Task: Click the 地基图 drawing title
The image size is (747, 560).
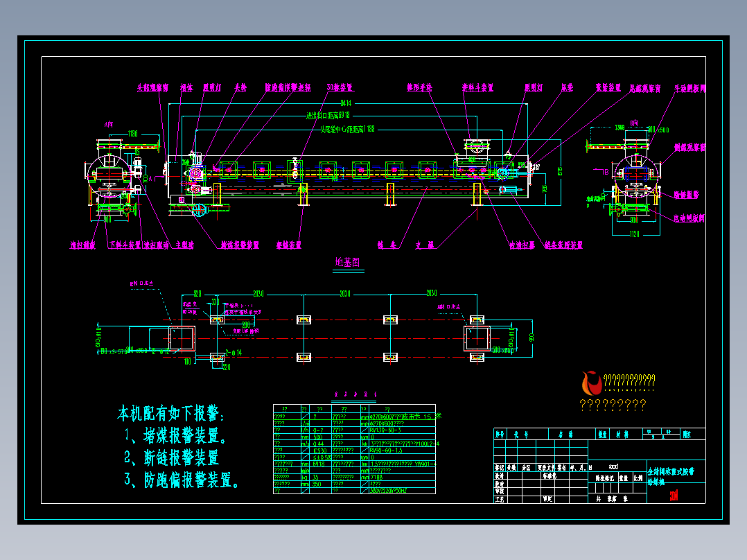Action: coord(347,262)
